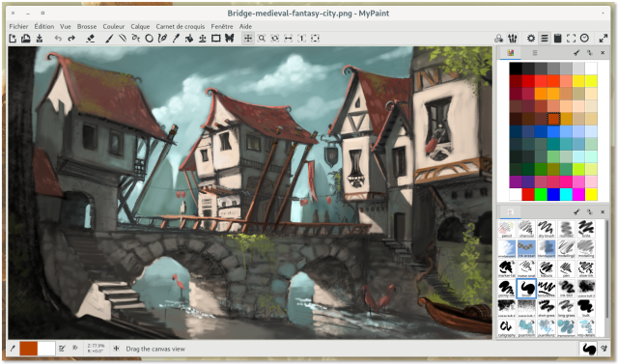The image size is (618, 364).
Task: Click the Mirror view horizontally icon
Action: tap(288, 39)
